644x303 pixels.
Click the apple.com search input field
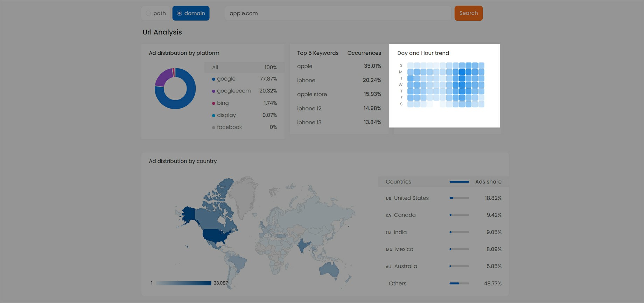coord(338,13)
